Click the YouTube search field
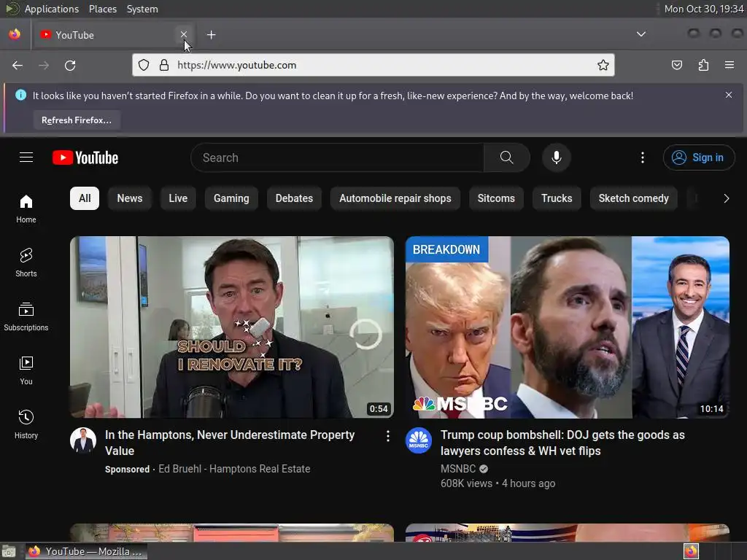This screenshot has height=560, width=747. (337, 157)
